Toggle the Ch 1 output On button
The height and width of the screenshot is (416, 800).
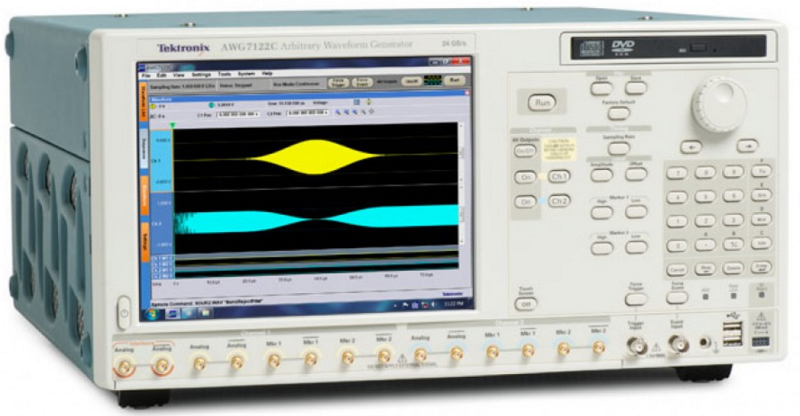(525, 178)
